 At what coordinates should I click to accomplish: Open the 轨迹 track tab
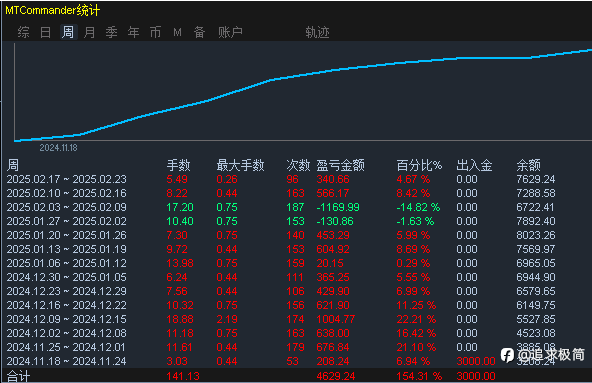[318, 32]
